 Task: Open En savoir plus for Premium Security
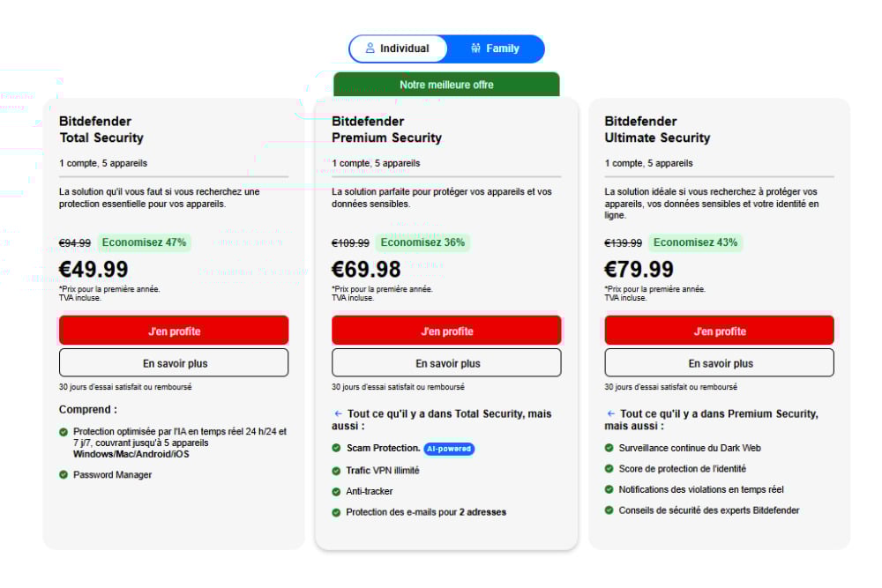click(x=446, y=363)
